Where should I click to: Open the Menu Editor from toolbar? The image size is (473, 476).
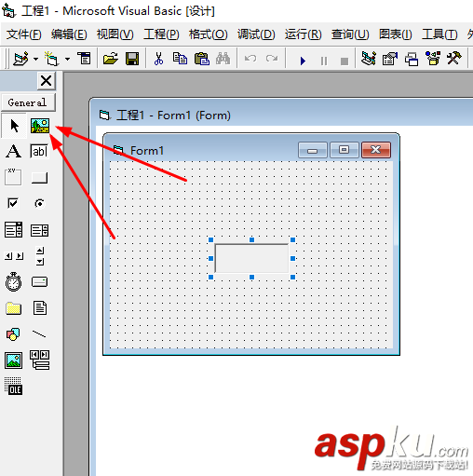[84, 59]
